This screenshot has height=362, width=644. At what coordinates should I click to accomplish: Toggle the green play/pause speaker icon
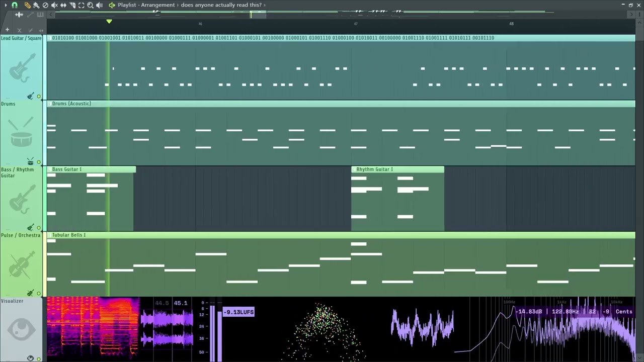[112, 5]
